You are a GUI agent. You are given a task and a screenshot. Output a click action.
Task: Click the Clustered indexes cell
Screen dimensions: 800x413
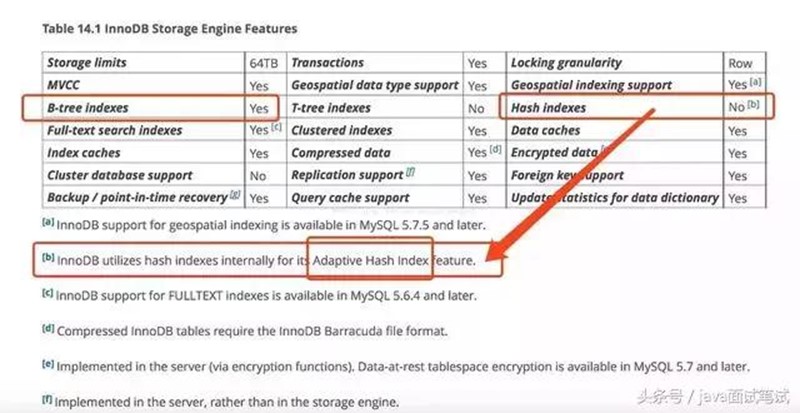click(x=341, y=130)
